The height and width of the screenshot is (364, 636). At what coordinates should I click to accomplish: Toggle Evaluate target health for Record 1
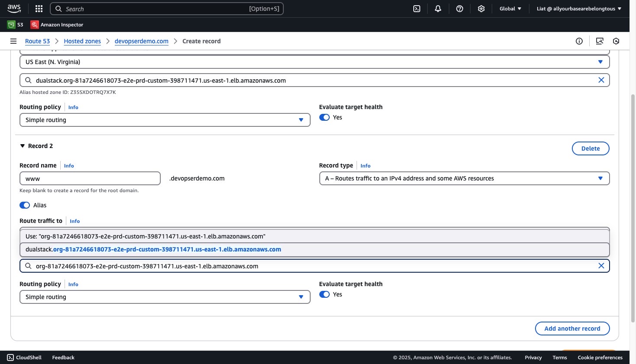point(324,117)
